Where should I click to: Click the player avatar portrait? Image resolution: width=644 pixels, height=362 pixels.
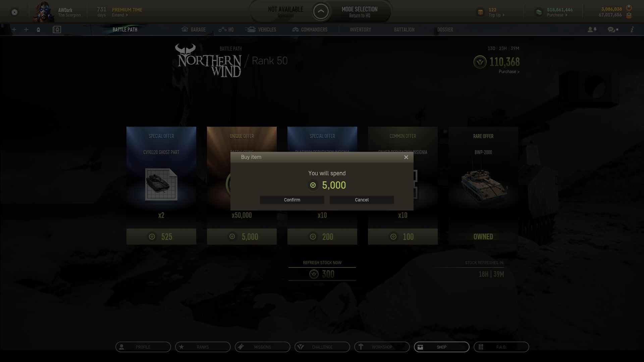click(x=44, y=12)
